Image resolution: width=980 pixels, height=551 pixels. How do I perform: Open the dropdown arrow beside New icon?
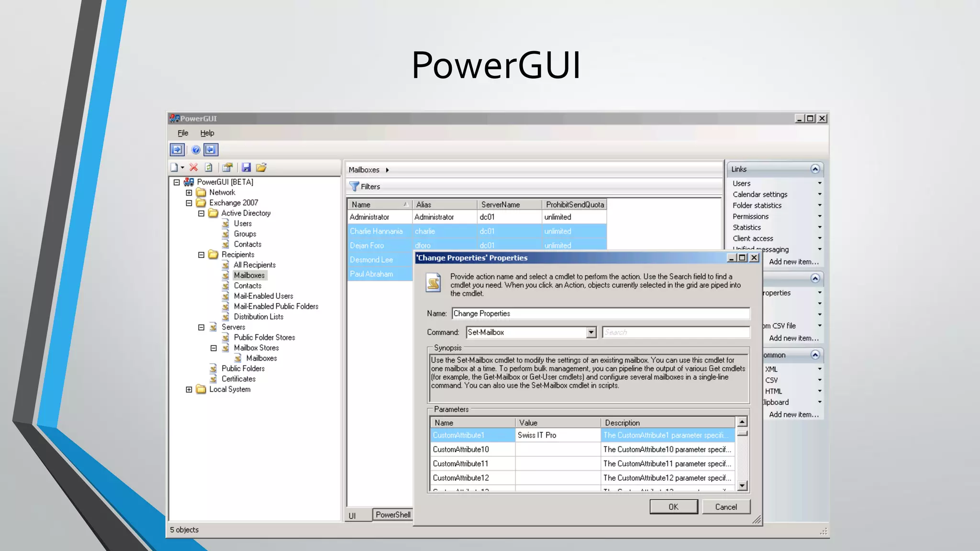[182, 167]
